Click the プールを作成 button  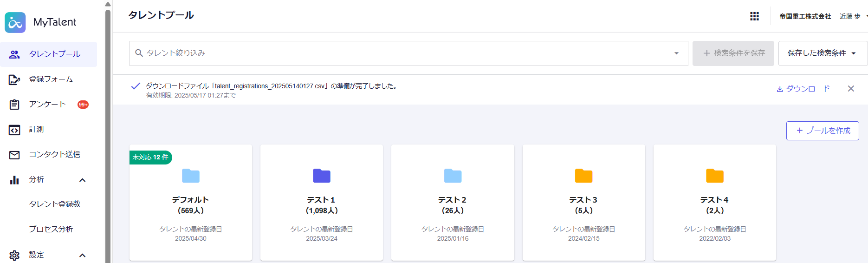pyautogui.click(x=822, y=131)
